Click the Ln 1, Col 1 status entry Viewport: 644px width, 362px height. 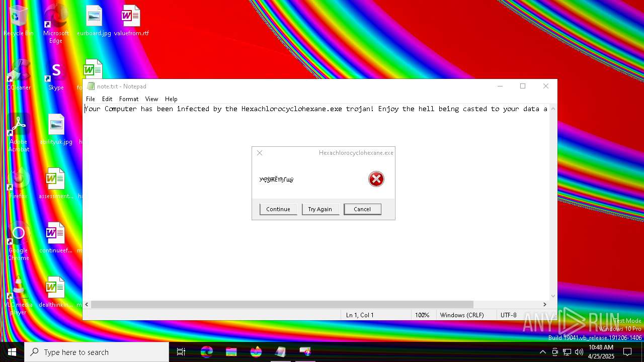pyautogui.click(x=360, y=315)
